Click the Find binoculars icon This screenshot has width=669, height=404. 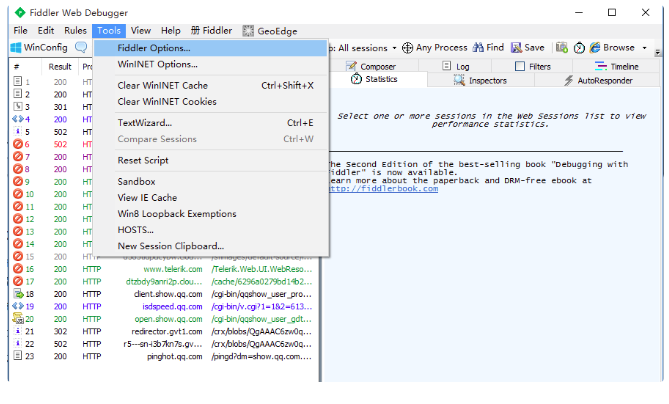(x=479, y=47)
